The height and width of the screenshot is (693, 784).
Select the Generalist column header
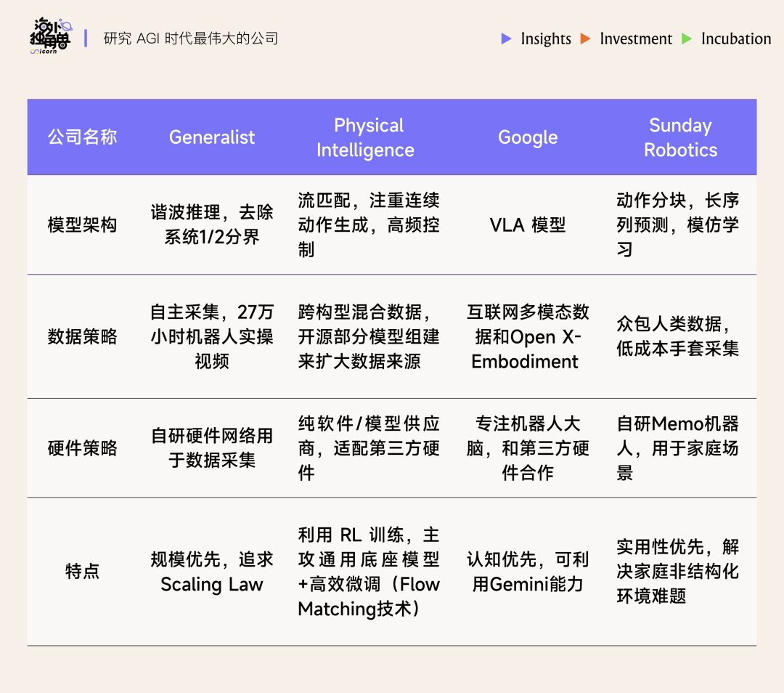tap(211, 137)
